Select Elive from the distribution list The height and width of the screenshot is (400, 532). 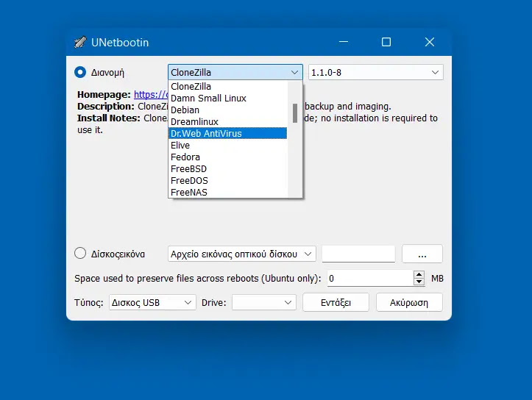click(227, 146)
